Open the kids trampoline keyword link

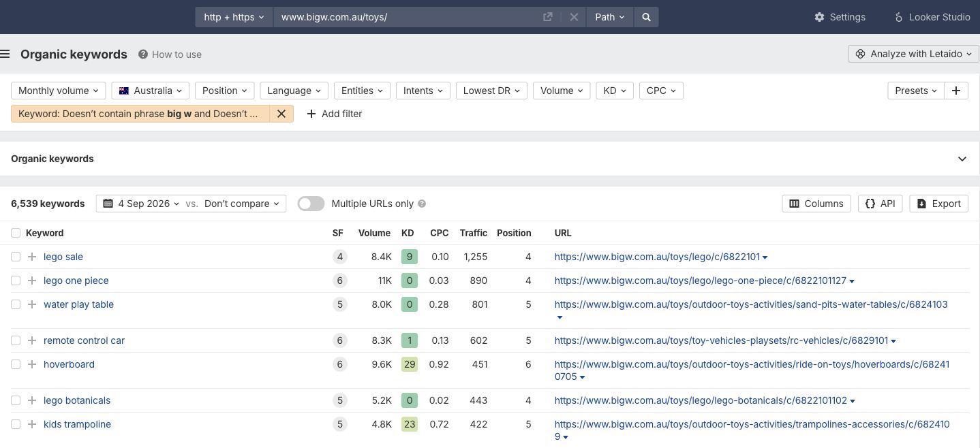point(77,424)
